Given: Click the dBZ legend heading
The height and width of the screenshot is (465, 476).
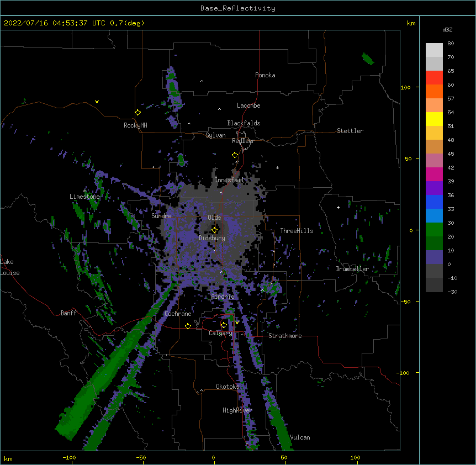Looking at the screenshot, I should click(447, 29).
